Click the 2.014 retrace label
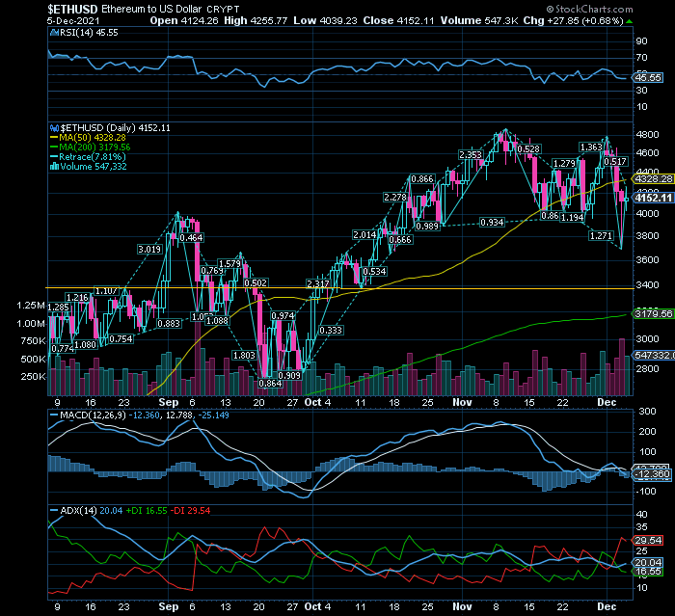Image resolution: width=675 pixels, height=616 pixels. pos(364,235)
